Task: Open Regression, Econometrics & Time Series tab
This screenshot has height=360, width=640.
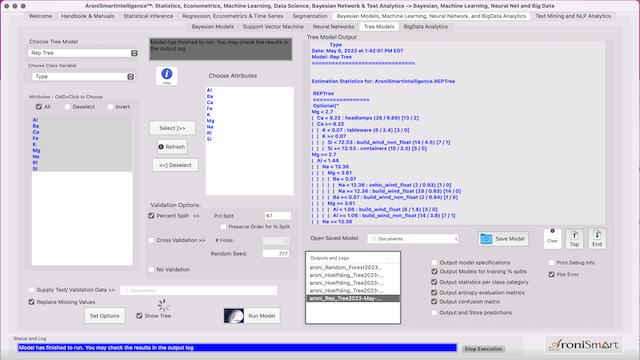Action: coord(233,16)
